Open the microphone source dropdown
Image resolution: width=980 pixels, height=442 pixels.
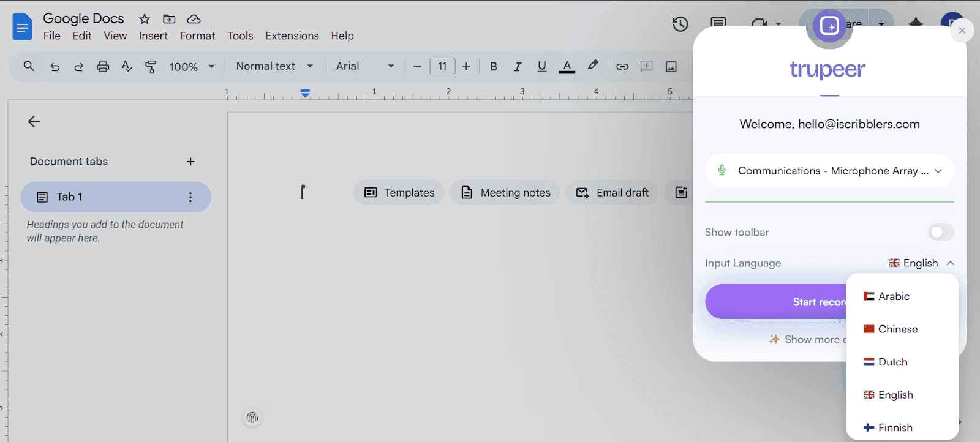click(829, 171)
